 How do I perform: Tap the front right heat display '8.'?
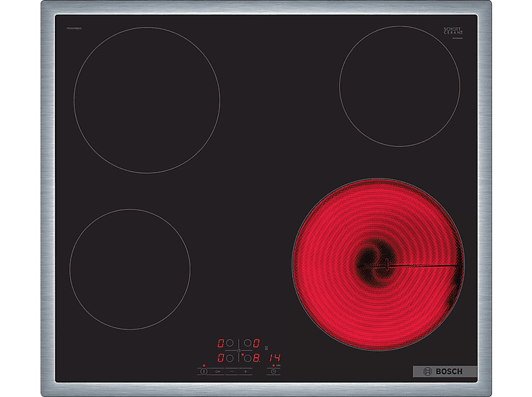tap(257, 358)
